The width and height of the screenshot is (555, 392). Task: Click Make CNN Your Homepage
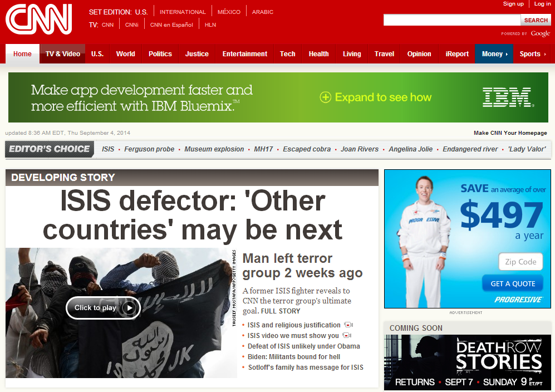tap(510, 133)
